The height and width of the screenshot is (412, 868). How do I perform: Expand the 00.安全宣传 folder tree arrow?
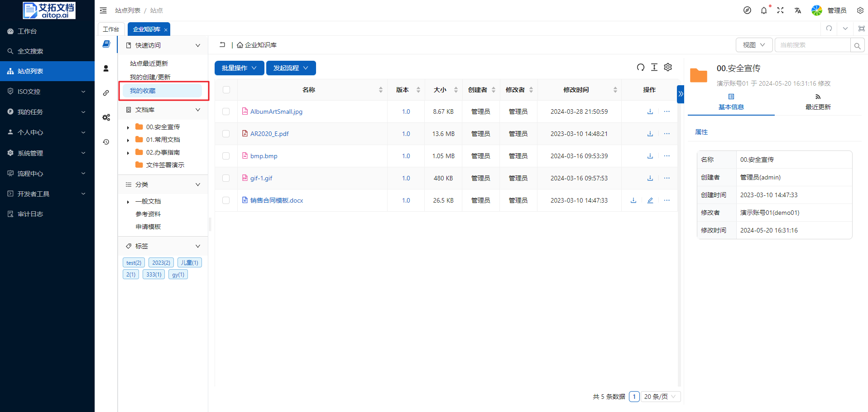coord(128,127)
